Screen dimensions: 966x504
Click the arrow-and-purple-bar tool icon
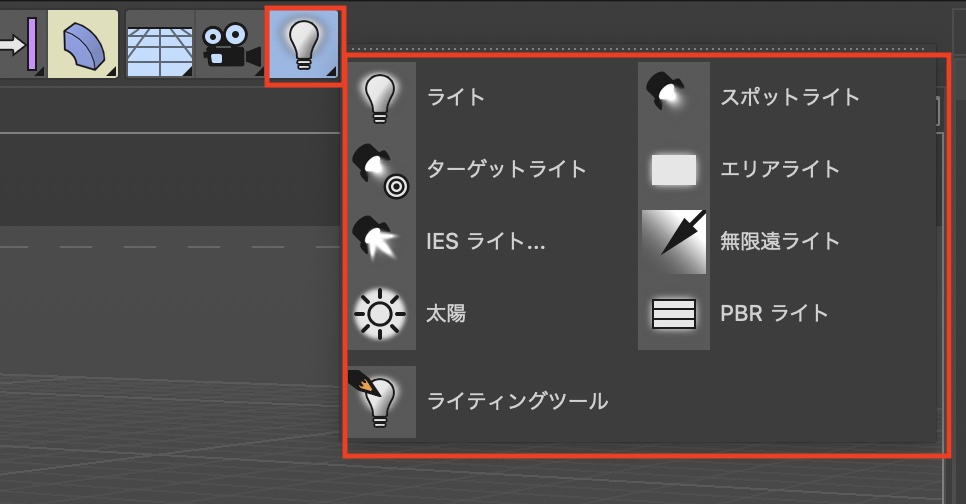point(20,44)
